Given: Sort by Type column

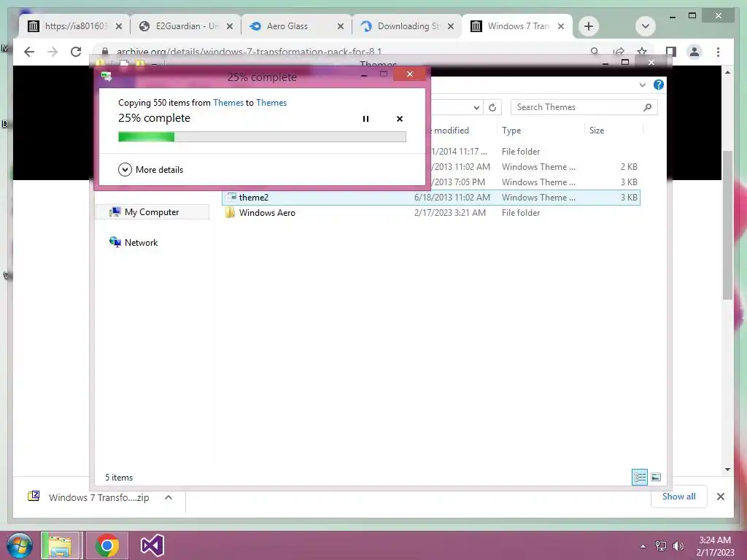Looking at the screenshot, I should 511,130.
